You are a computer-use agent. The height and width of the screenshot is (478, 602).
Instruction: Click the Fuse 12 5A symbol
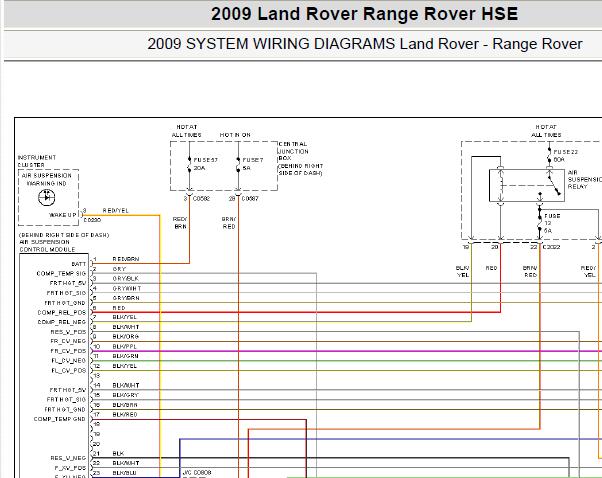click(539, 222)
